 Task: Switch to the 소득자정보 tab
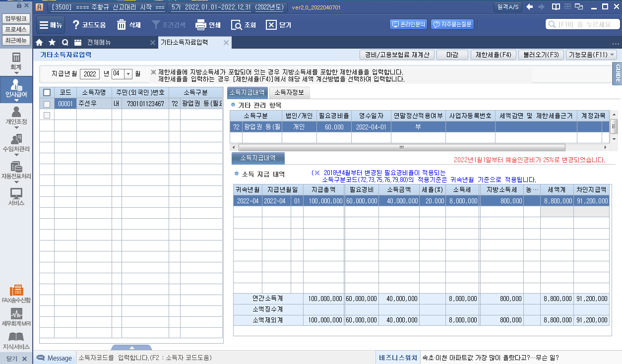coord(290,92)
